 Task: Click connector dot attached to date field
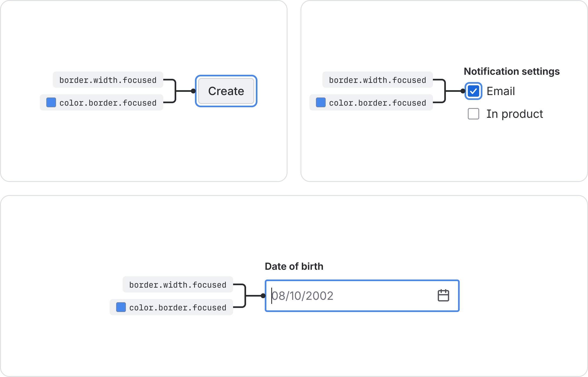coord(263,296)
